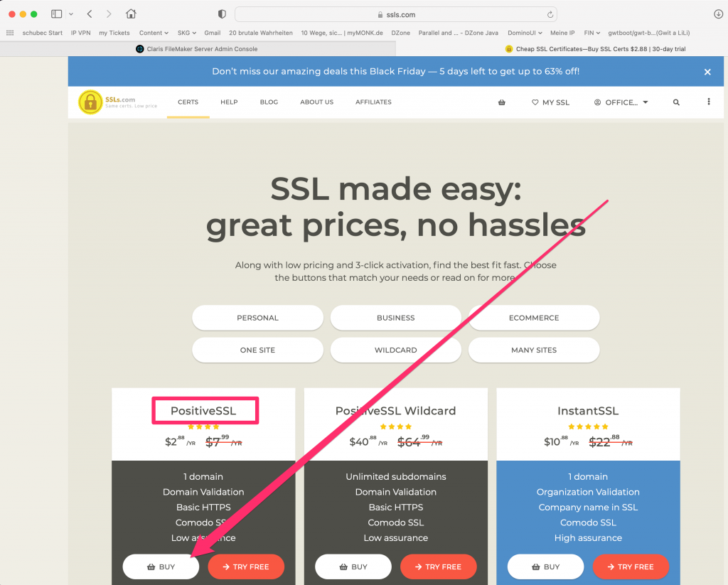Open the sidebar options chevron
This screenshot has width=728, height=585.
point(71,14)
